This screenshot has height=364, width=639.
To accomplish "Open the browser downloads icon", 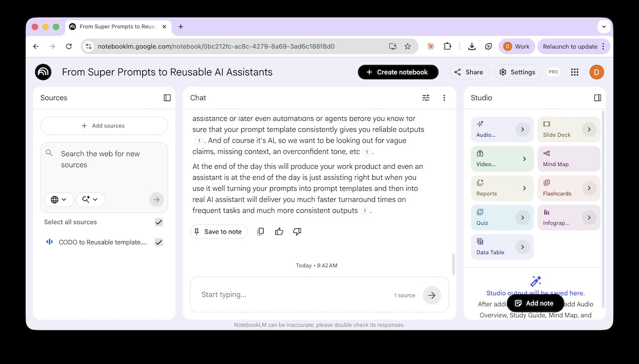I will 472,46.
